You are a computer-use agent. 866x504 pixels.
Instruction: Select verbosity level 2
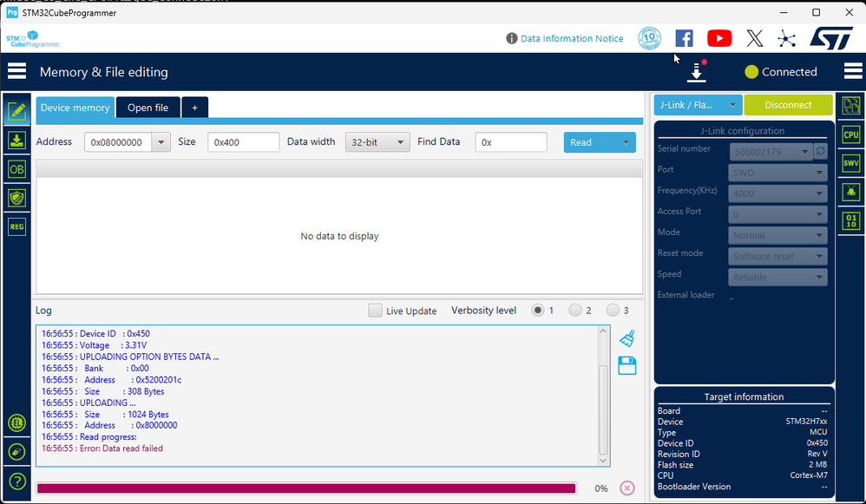coord(575,311)
